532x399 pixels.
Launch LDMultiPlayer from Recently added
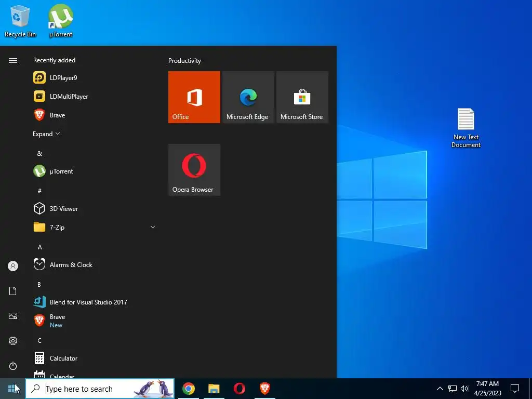[x=95, y=96]
